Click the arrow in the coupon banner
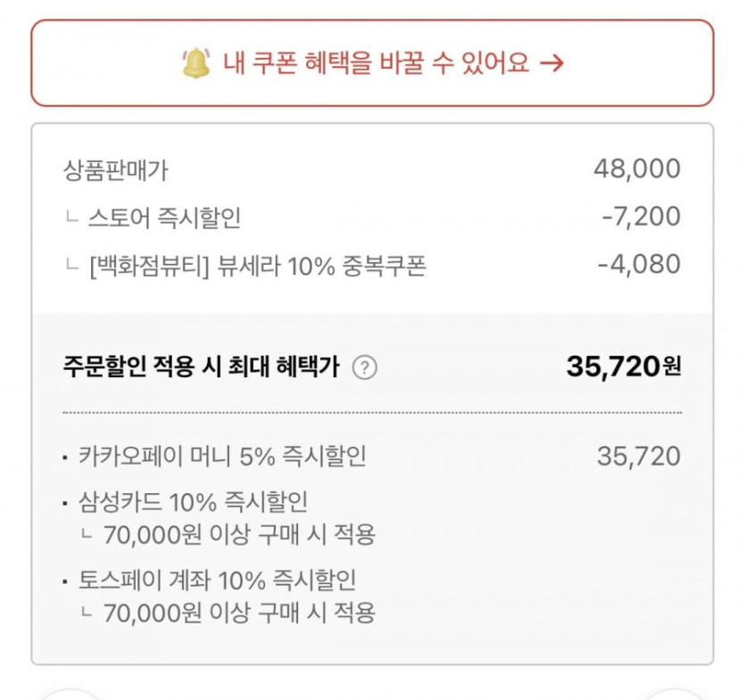 pos(552,63)
